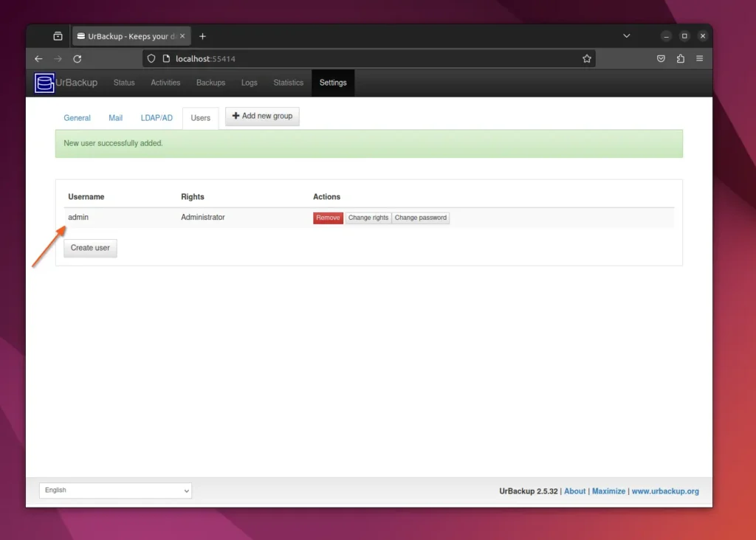Click the account/profile icon in toolbar
The height and width of the screenshot is (540, 756).
point(661,58)
